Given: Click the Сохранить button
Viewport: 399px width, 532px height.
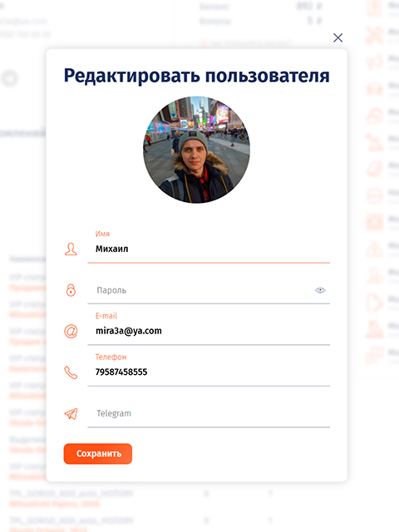Looking at the screenshot, I should coord(98,454).
